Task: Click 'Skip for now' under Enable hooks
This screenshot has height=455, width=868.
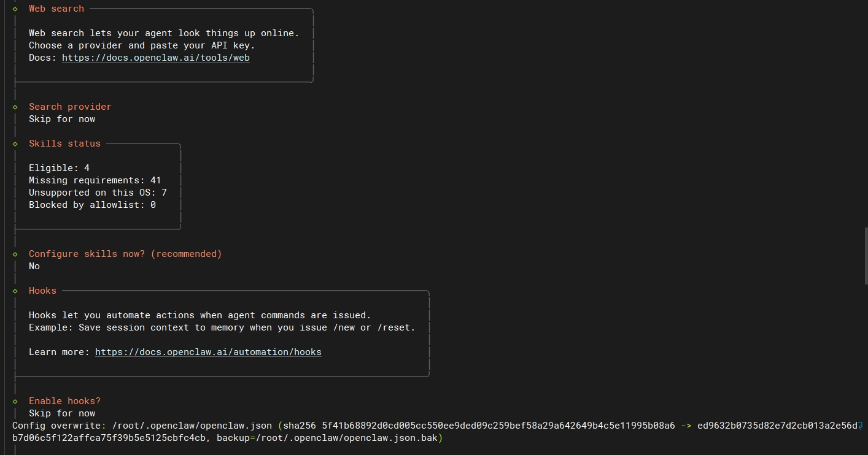Action: pos(62,413)
